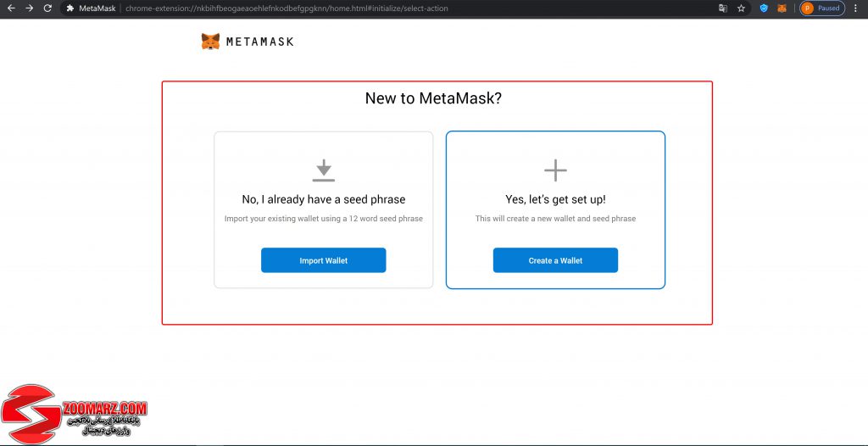
Task: Click the Create a Wallet button
Action: tap(555, 260)
